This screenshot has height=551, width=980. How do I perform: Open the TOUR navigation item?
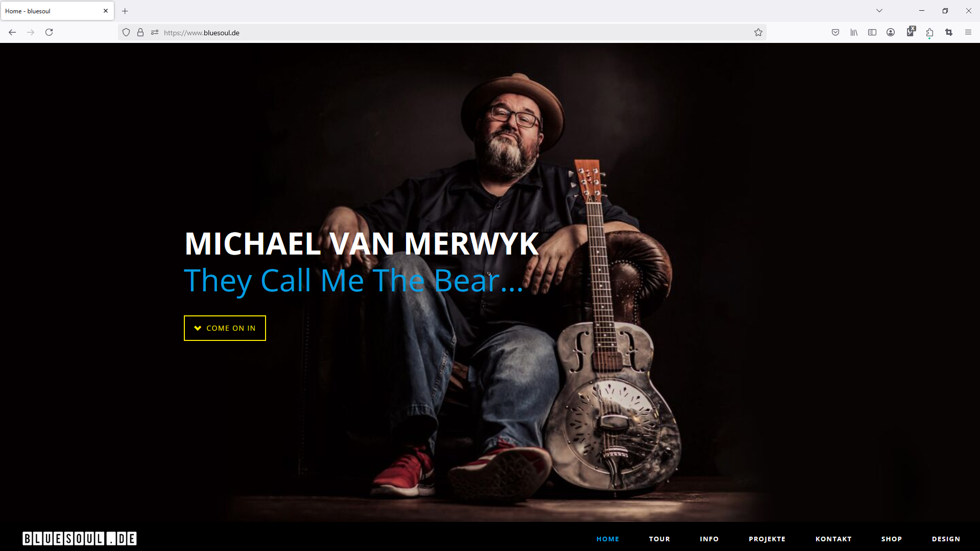click(659, 539)
